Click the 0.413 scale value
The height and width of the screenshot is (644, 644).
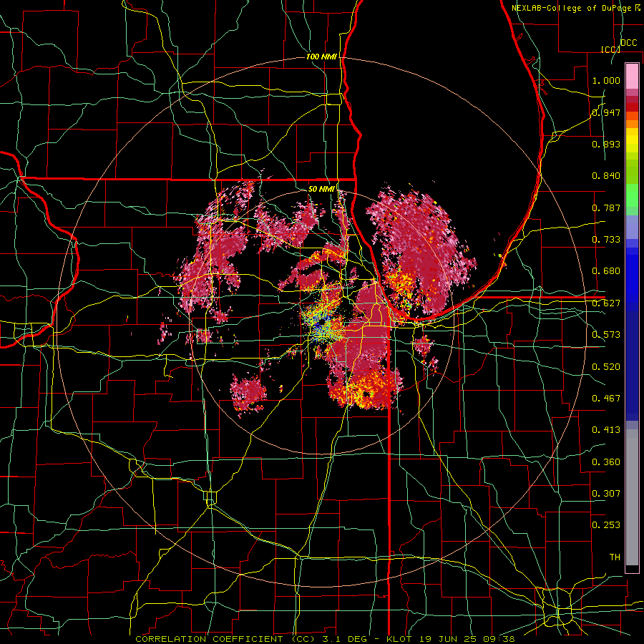pyautogui.click(x=606, y=430)
